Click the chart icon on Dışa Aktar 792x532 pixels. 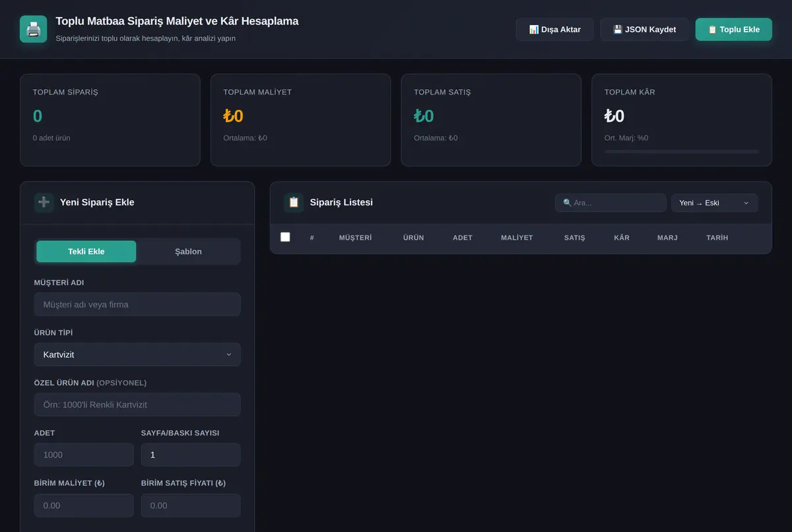(x=534, y=30)
